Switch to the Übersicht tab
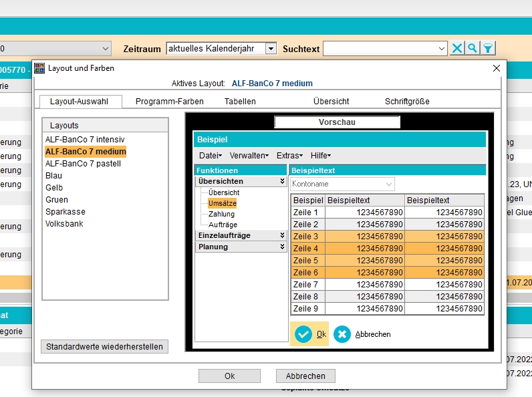 pyautogui.click(x=331, y=102)
